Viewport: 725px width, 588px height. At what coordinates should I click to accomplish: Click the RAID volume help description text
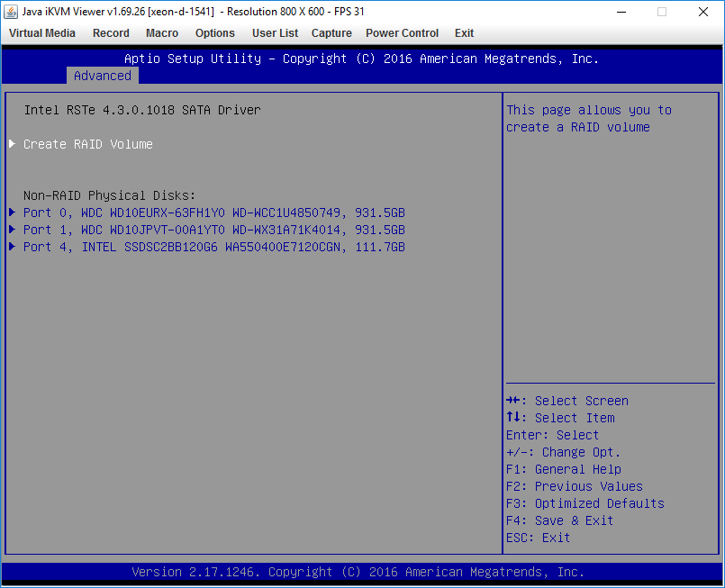(589, 118)
